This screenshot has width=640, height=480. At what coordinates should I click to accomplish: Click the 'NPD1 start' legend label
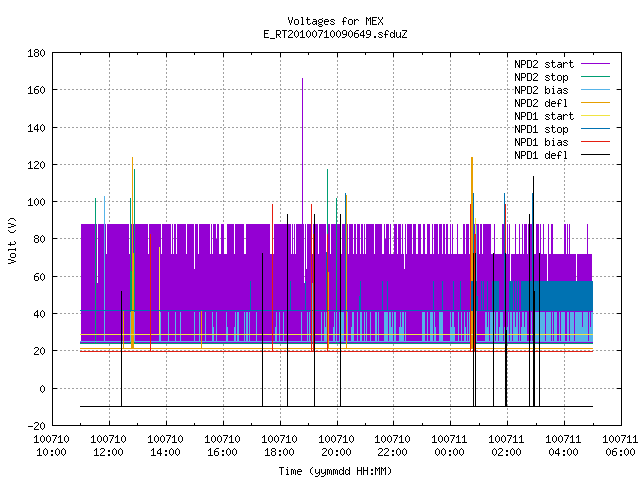(x=544, y=116)
